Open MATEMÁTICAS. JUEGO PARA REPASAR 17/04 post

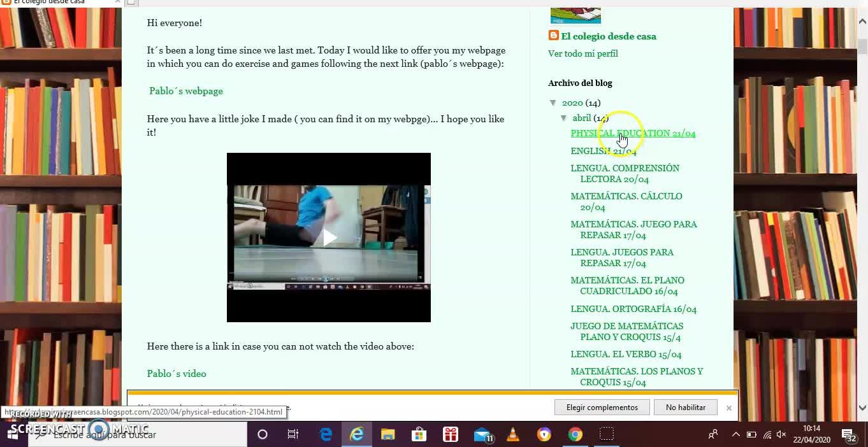click(633, 229)
